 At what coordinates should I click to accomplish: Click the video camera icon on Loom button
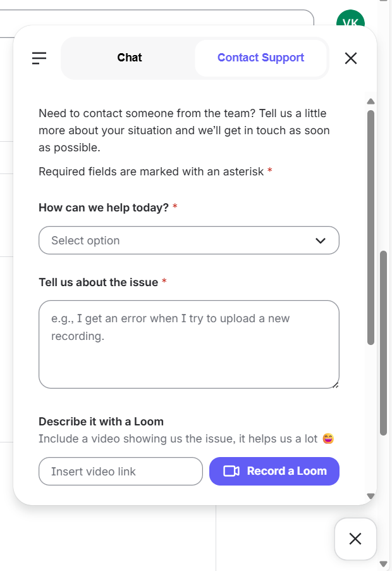(231, 471)
